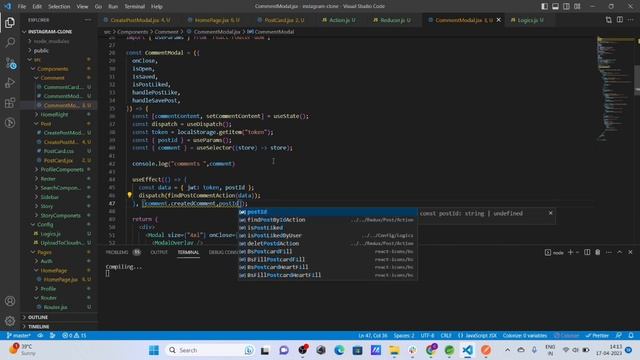Open Logics.js file in explorer tree
Viewport: 640px width, 360px height.
[x=50, y=233]
